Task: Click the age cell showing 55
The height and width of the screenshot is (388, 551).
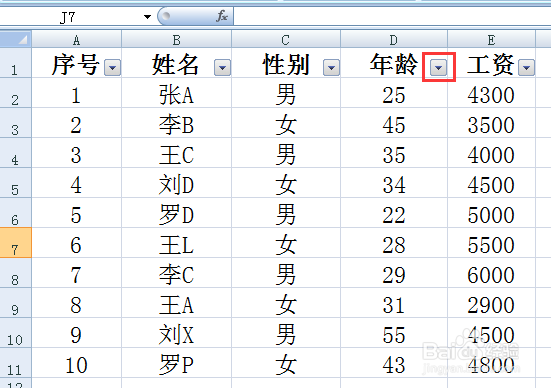Action: (394, 333)
